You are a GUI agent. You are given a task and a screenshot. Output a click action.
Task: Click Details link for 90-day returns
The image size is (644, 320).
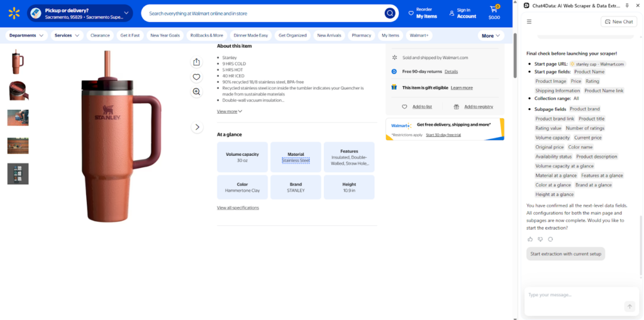coord(451,72)
